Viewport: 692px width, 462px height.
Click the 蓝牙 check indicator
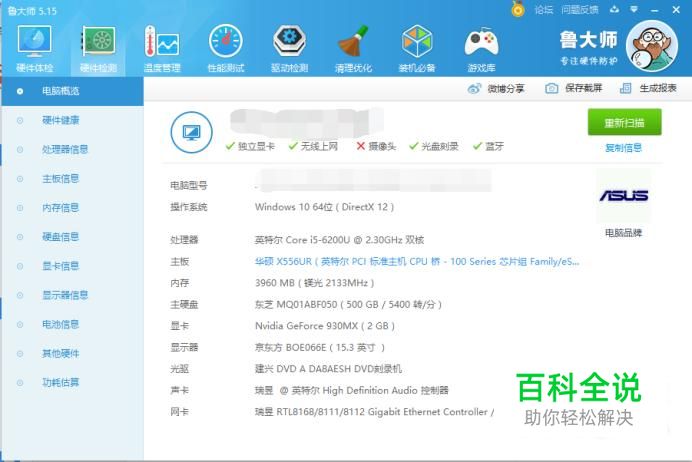point(488,146)
